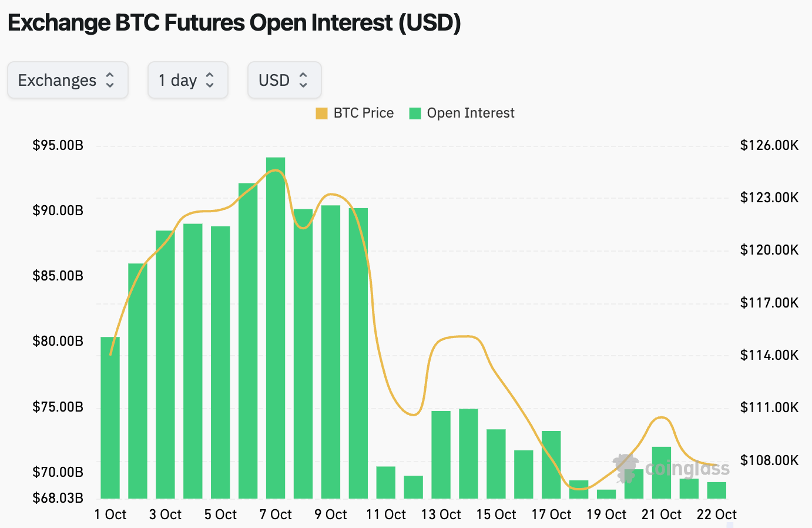This screenshot has height=528, width=812.
Task: Open the USD currency dropdown
Action: [x=284, y=80]
